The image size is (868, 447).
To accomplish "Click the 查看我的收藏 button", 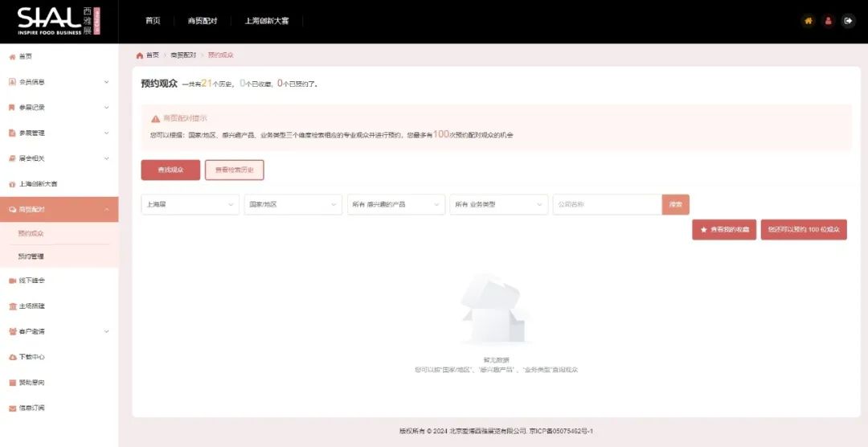I will coord(723,230).
